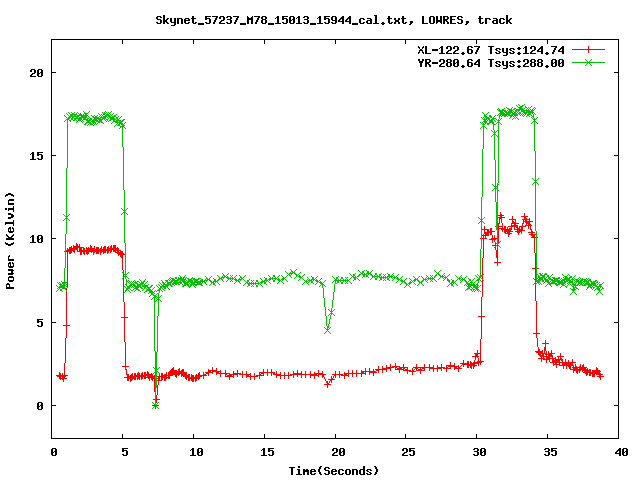This screenshot has height=480, width=640.
Task: Click the Time(Seconds) axis label
Action: coord(333,471)
